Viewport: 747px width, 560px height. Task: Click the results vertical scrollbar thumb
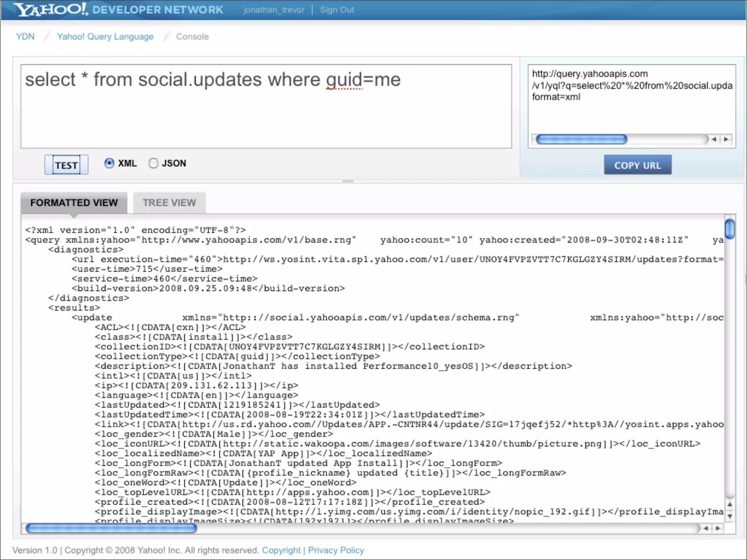(x=730, y=229)
